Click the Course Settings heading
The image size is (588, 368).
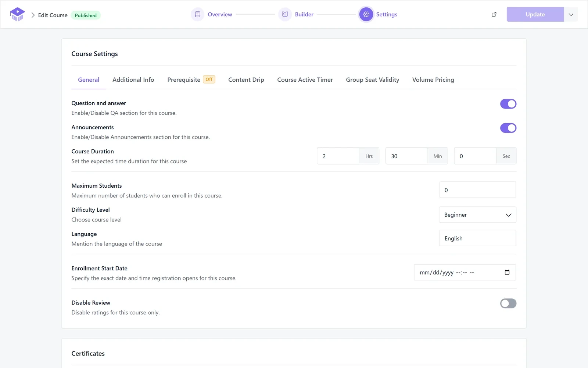pos(94,54)
